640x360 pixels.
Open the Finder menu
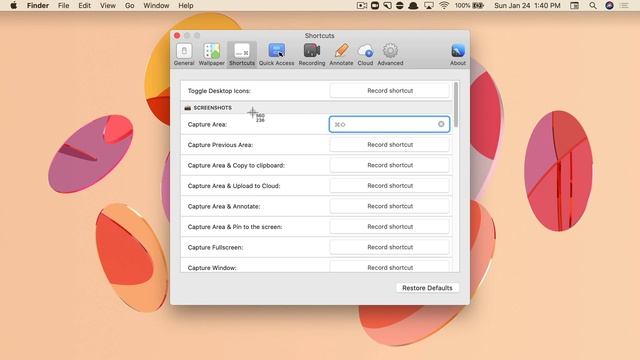point(38,6)
